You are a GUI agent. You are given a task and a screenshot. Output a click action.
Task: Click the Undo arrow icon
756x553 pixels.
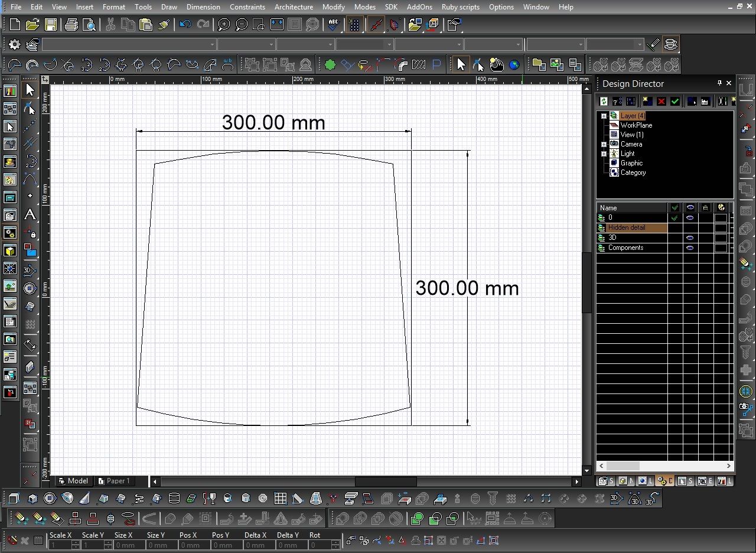185,25
